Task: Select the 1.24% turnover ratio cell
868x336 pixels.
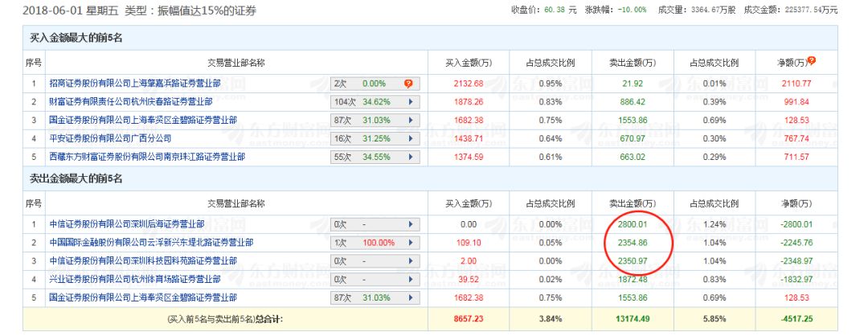Action: pyautogui.click(x=714, y=224)
